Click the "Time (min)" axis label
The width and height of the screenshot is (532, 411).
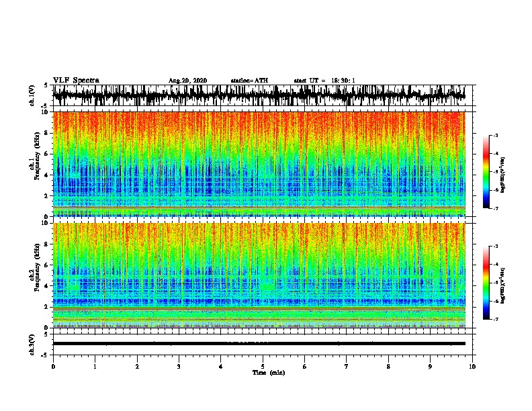(x=269, y=373)
